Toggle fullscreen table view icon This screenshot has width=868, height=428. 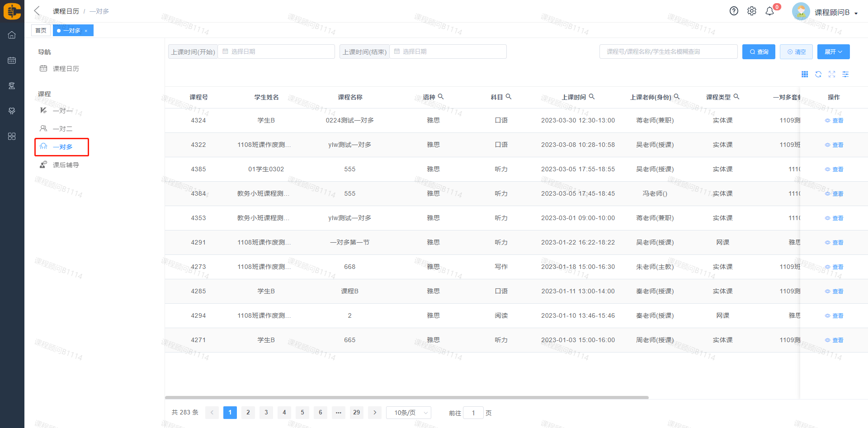click(x=832, y=75)
